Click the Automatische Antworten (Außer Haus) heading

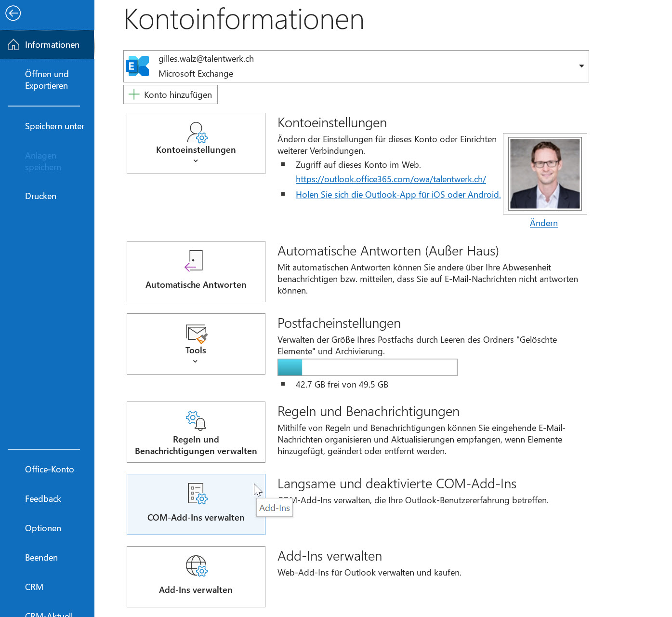tap(388, 251)
